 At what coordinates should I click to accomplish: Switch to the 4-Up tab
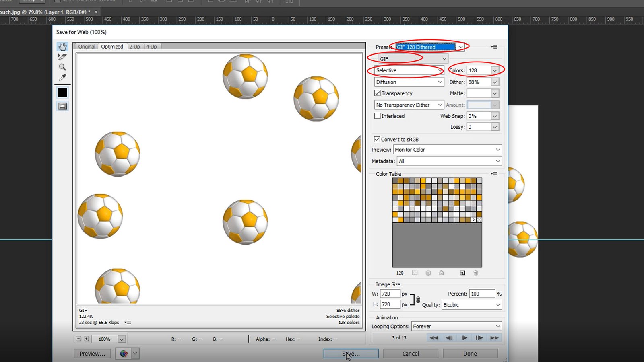[152, 47]
